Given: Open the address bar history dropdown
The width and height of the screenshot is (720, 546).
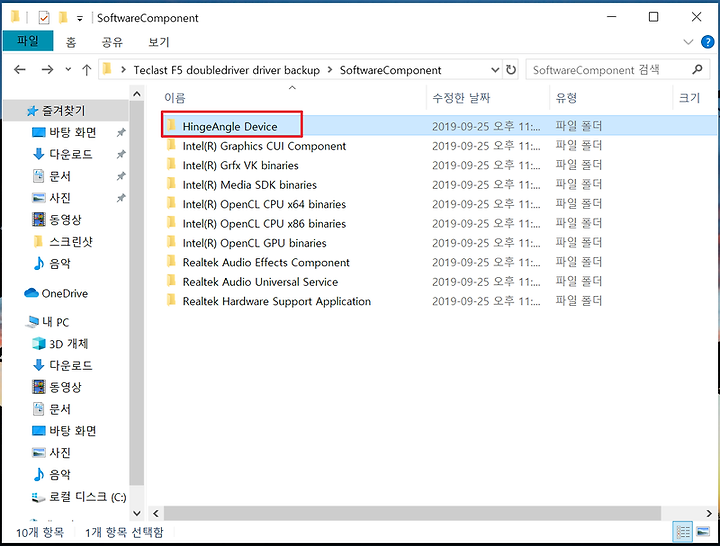Looking at the screenshot, I should 495,70.
